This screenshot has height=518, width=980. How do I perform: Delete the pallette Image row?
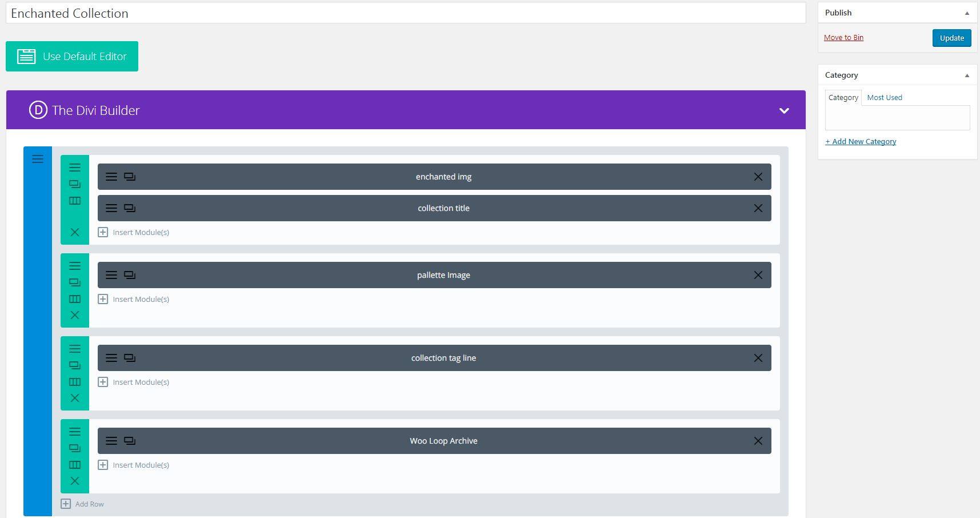coord(75,315)
